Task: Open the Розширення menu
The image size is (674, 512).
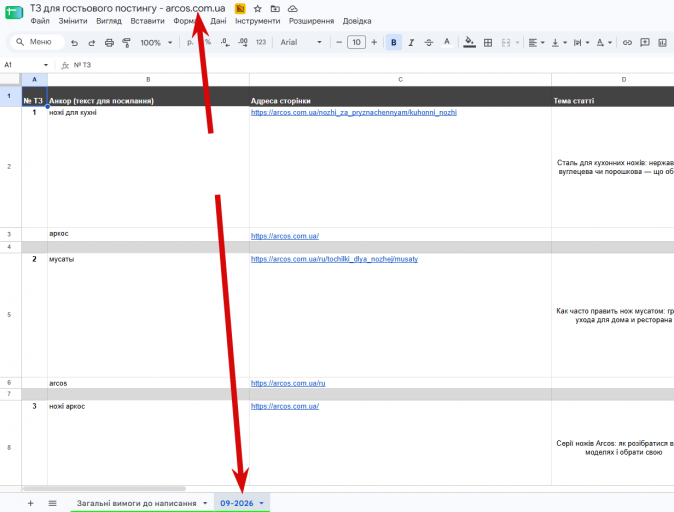Action: 311,21
